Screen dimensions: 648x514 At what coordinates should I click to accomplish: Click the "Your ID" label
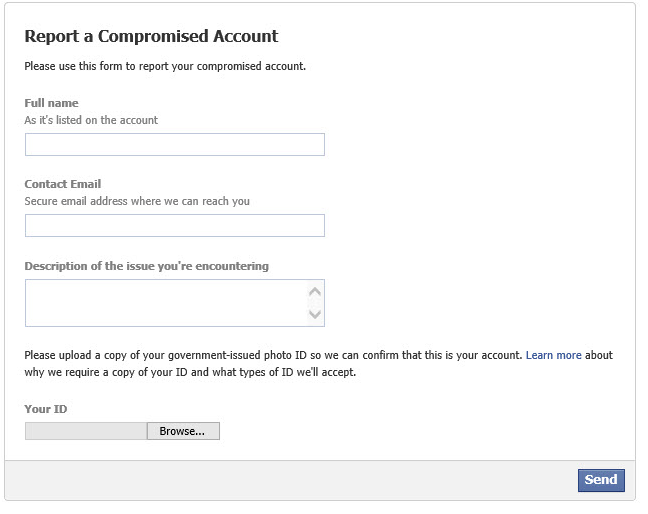click(46, 409)
